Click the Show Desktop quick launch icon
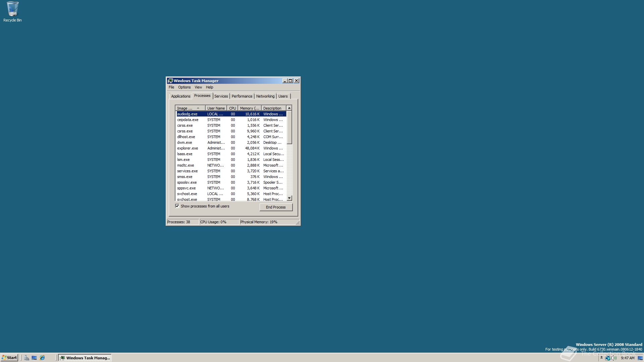This screenshot has width=644, height=362. click(x=34, y=358)
